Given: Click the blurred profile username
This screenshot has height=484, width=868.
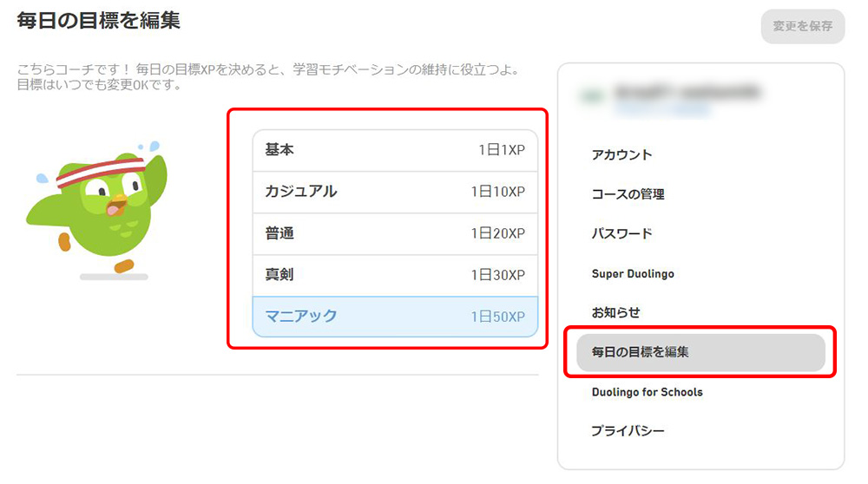Looking at the screenshot, I should point(687,92).
